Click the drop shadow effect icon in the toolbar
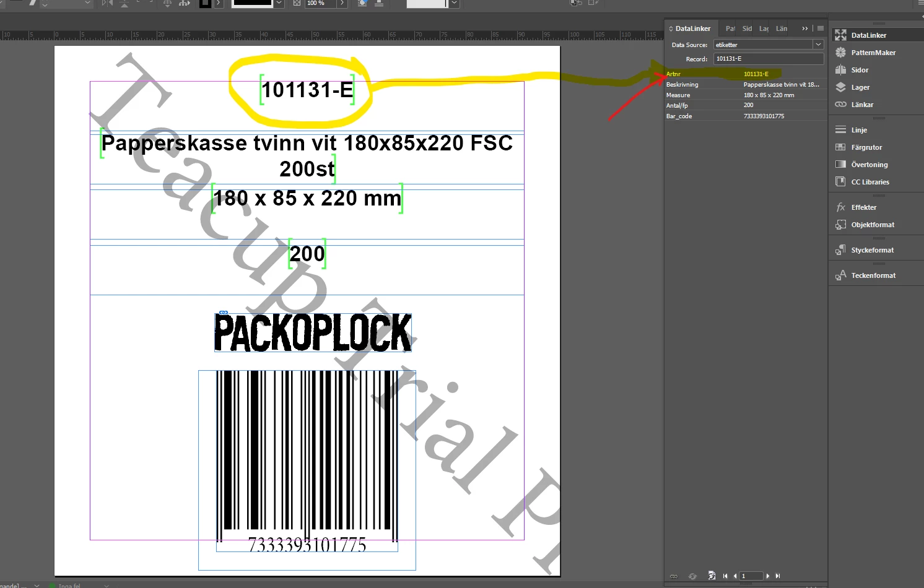The width and height of the screenshot is (924, 588). coord(362,3)
